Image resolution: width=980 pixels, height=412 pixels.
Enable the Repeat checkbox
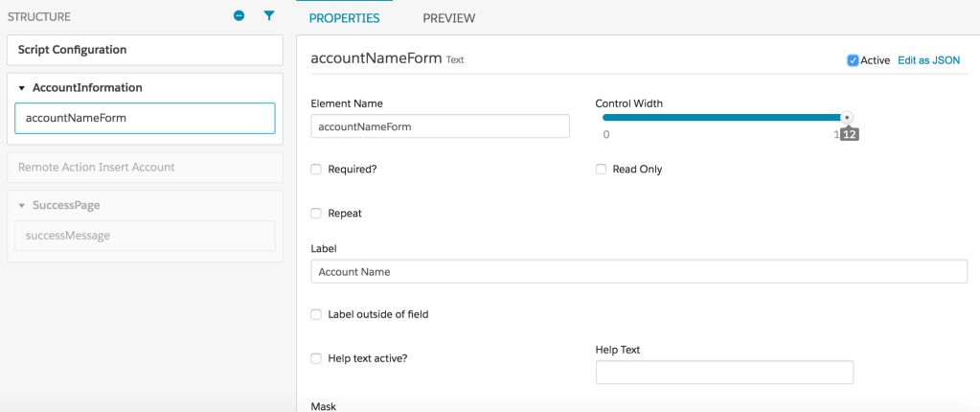pos(316,214)
